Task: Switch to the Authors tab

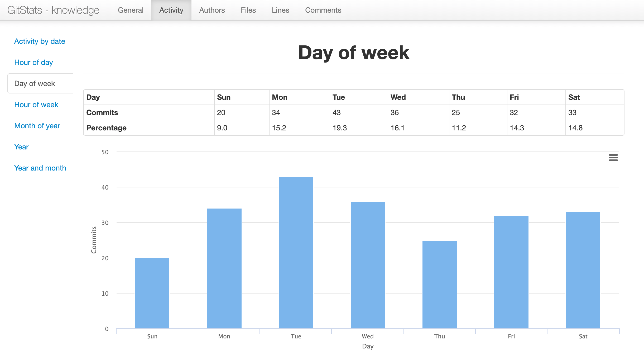Action: [x=212, y=10]
